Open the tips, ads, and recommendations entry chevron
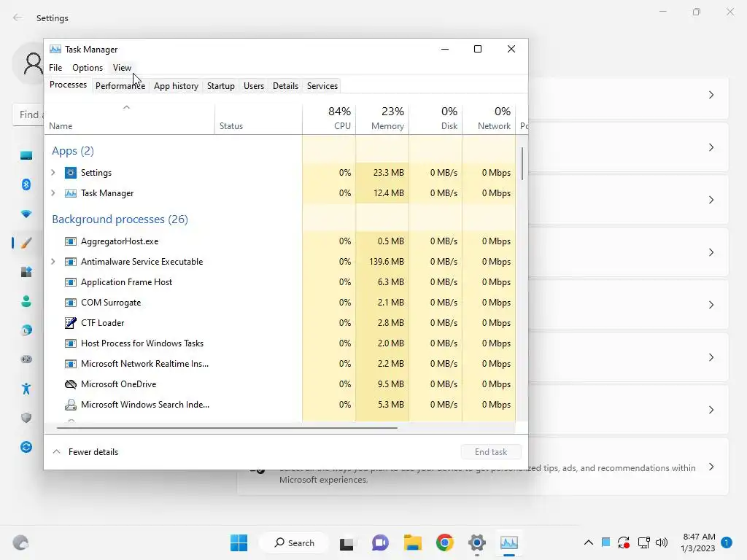Image resolution: width=747 pixels, height=560 pixels. pos(711,467)
